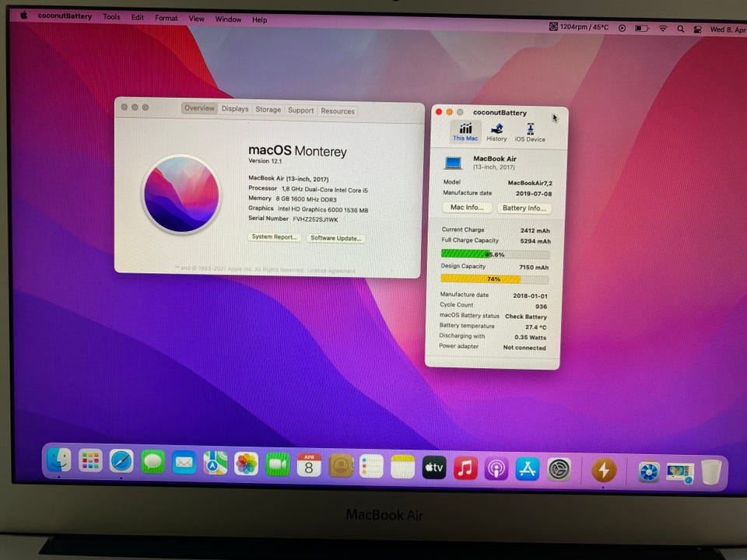The image size is (747, 560).
Task: Open the View menu
Action: coord(196,19)
